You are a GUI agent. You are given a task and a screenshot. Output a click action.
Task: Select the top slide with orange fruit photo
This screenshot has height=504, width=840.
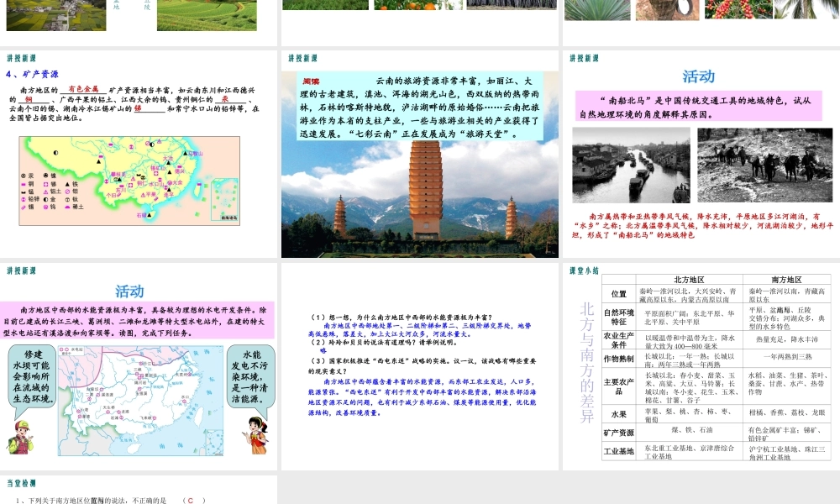(420, 23)
